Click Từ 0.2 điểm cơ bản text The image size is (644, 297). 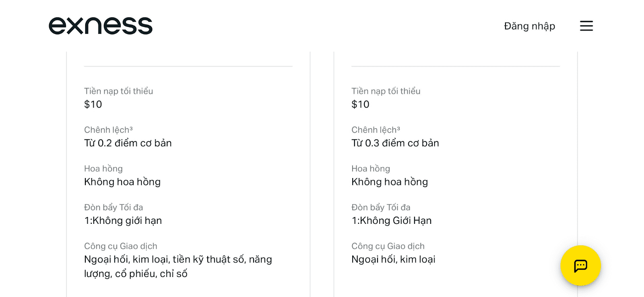coord(128,143)
